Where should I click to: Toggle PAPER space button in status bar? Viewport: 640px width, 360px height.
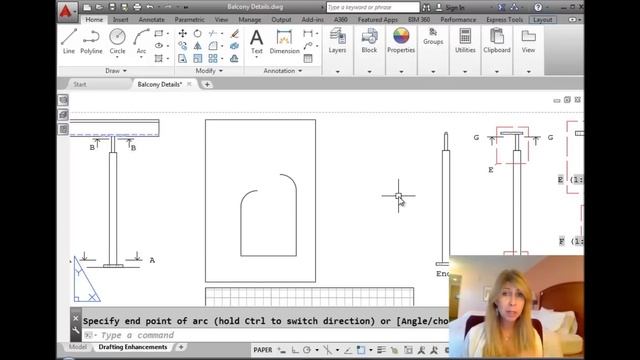point(262,350)
